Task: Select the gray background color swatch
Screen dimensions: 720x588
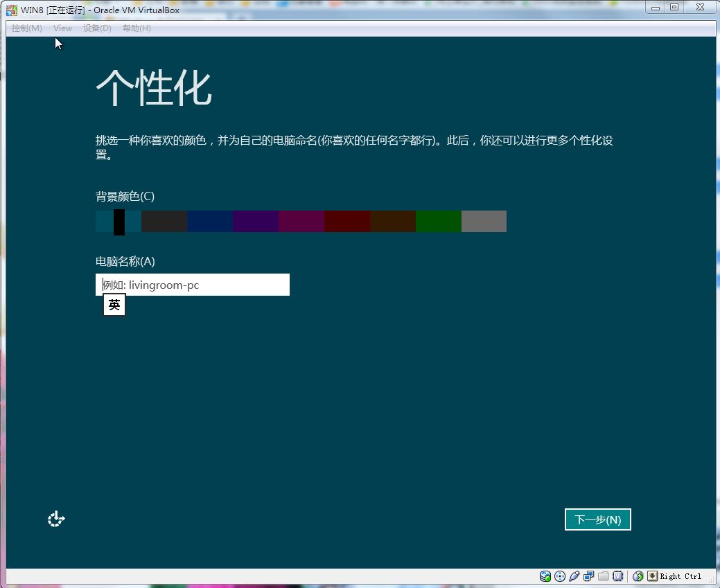Action: (484, 222)
